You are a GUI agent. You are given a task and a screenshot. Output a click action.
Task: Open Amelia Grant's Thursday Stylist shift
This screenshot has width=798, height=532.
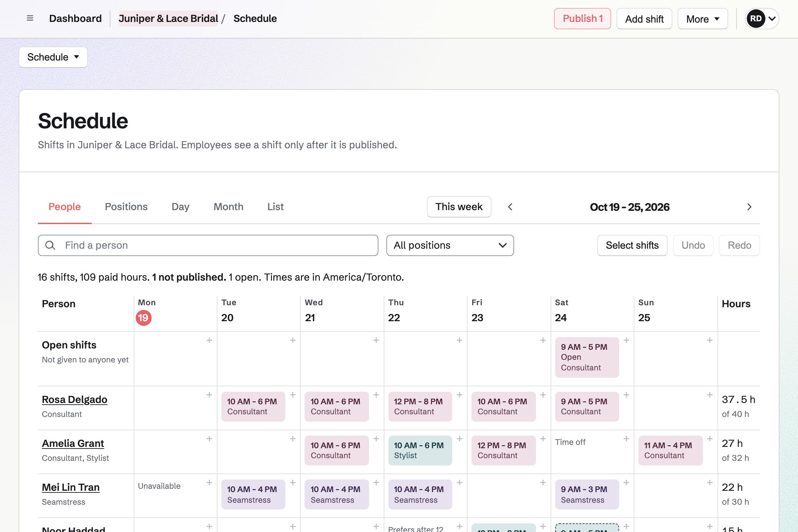(x=420, y=450)
